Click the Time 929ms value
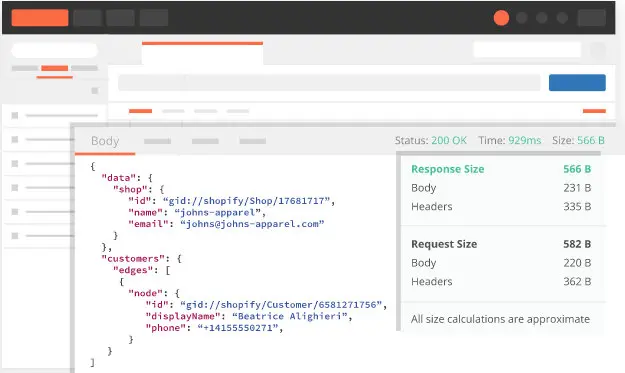625x373 pixels. (x=525, y=140)
